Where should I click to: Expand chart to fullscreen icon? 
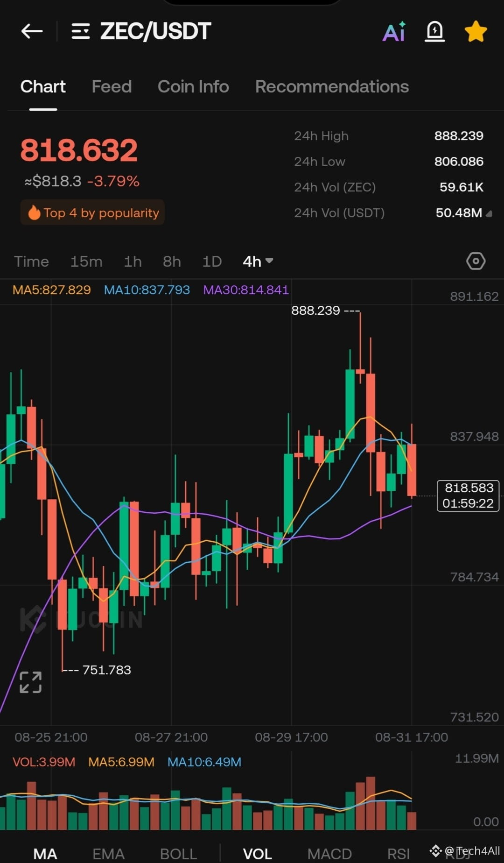tap(31, 682)
